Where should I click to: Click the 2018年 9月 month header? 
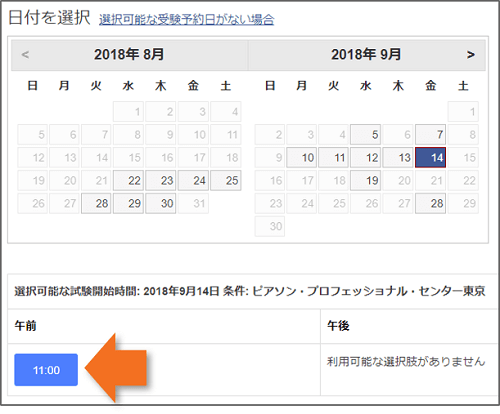(366, 55)
